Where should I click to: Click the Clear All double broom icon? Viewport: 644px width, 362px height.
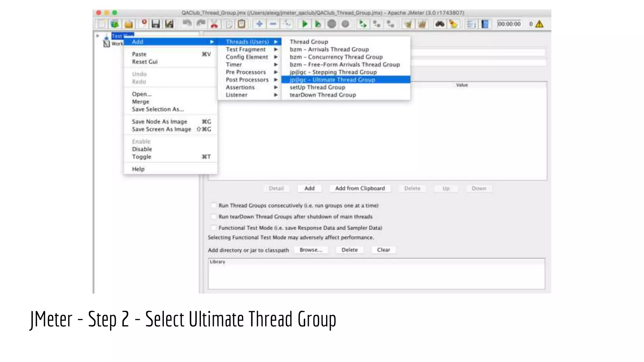(422, 24)
